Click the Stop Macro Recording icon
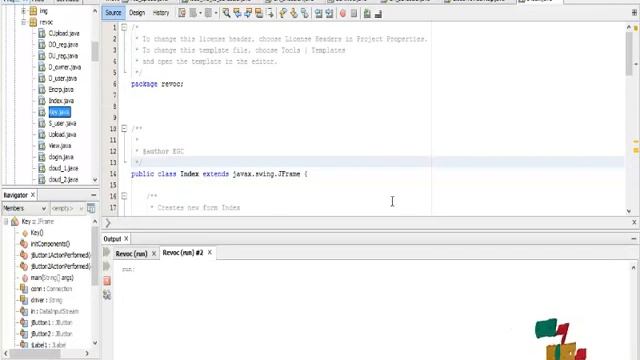640x360 pixels. (354, 13)
